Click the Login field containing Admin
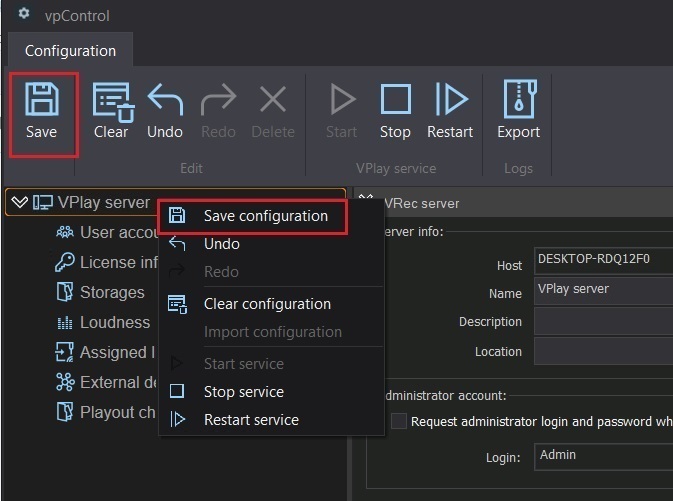This screenshot has width=673, height=501. click(x=603, y=457)
